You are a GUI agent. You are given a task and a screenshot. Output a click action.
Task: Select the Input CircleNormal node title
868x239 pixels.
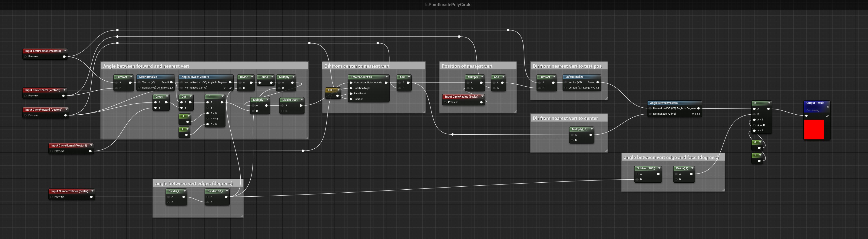coord(69,146)
